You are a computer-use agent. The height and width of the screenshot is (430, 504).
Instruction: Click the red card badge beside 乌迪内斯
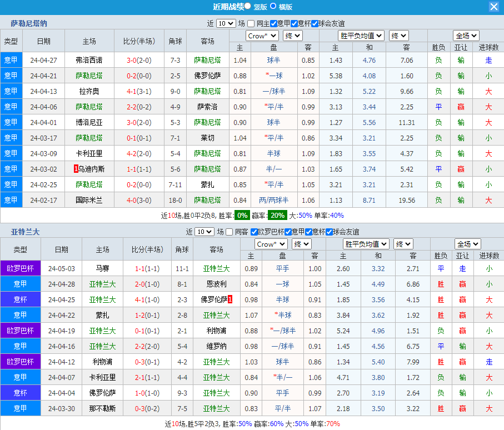point(76,169)
